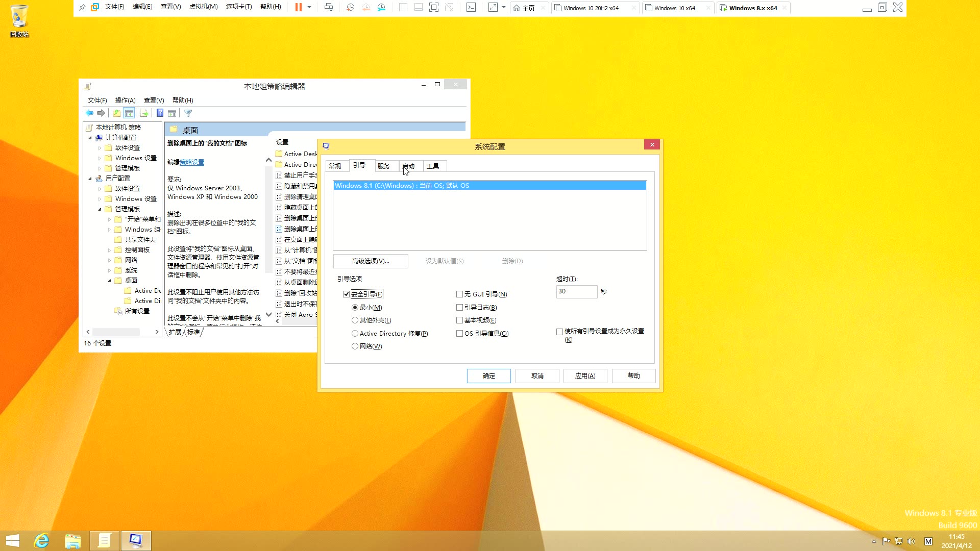980x551 pixels.
Task: Click the 取消 button
Action: click(537, 376)
